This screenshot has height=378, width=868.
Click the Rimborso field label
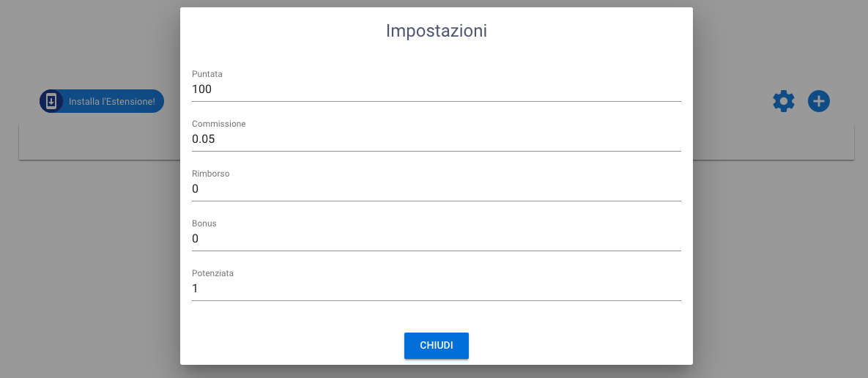(210, 174)
